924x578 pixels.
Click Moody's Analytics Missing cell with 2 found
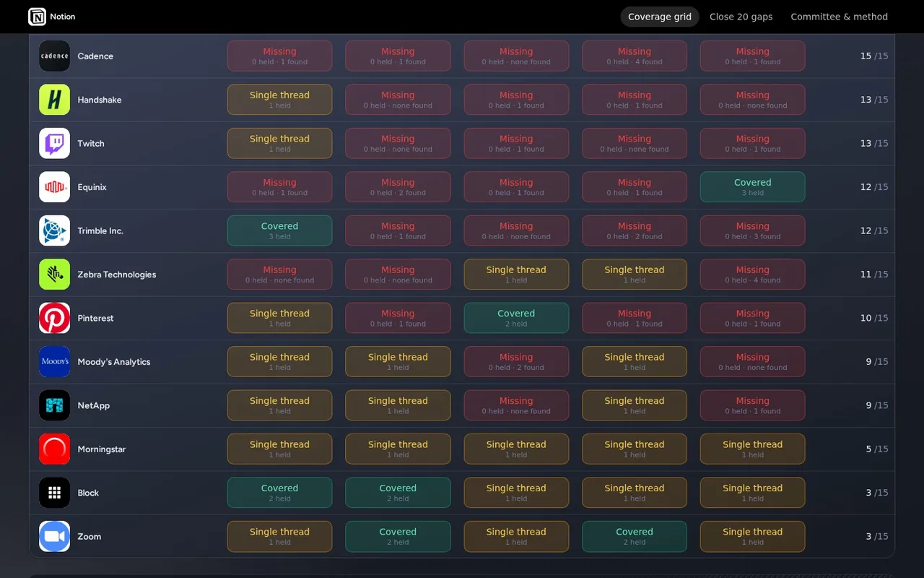pyautogui.click(x=516, y=362)
